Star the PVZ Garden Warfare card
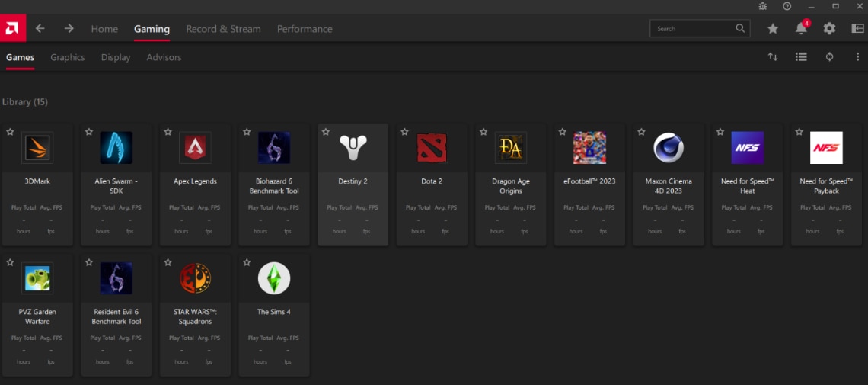Screen dimensions: 868x385 pyautogui.click(x=10, y=262)
